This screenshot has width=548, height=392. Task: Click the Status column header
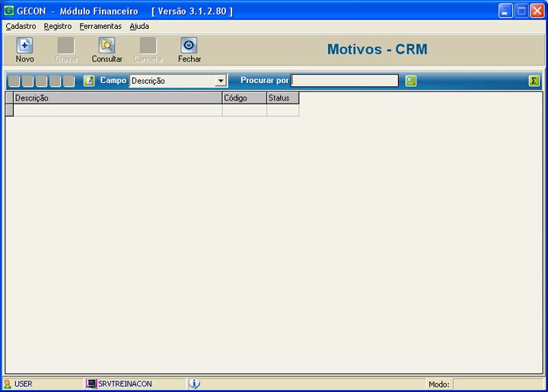(282, 98)
